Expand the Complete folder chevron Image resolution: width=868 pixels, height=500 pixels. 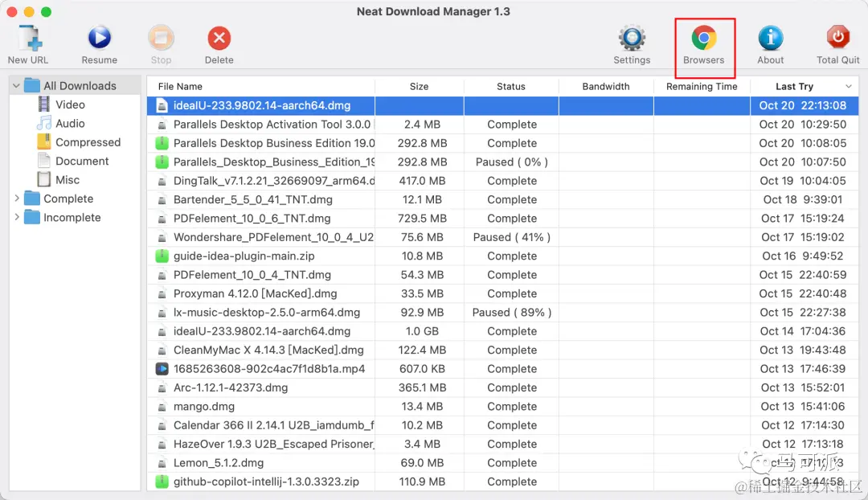[x=17, y=199]
